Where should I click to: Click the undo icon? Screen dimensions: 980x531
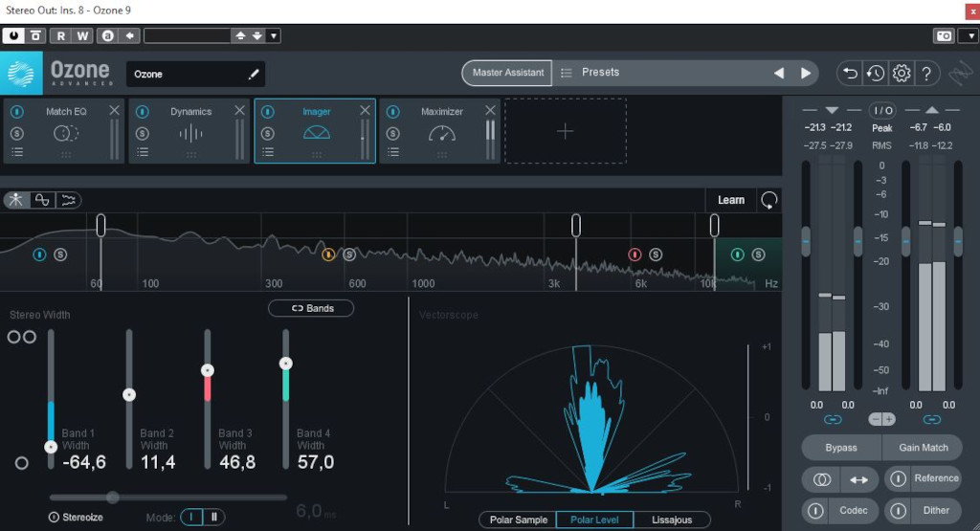tap(850, 73)
